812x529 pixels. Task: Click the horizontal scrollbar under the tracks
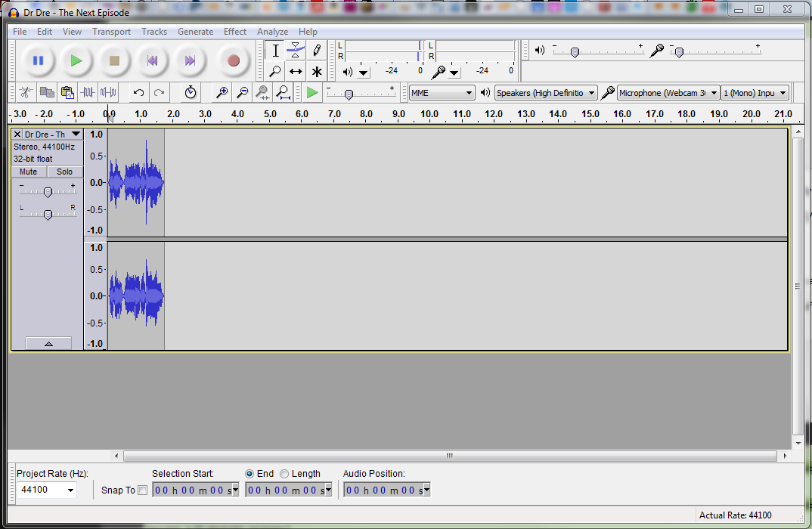pos(450,456)
